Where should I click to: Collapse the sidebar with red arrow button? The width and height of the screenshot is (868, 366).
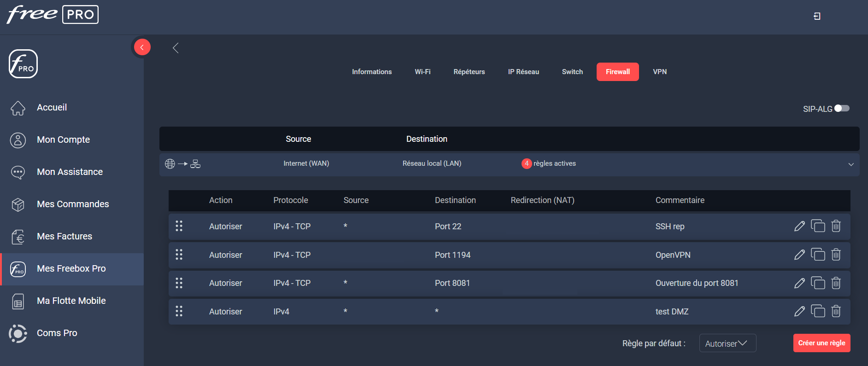(x=142, y=47)
